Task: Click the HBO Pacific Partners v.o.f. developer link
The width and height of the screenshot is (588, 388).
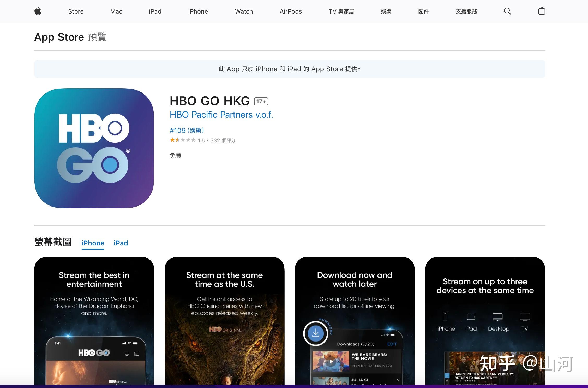Action: tap(221, 114)
